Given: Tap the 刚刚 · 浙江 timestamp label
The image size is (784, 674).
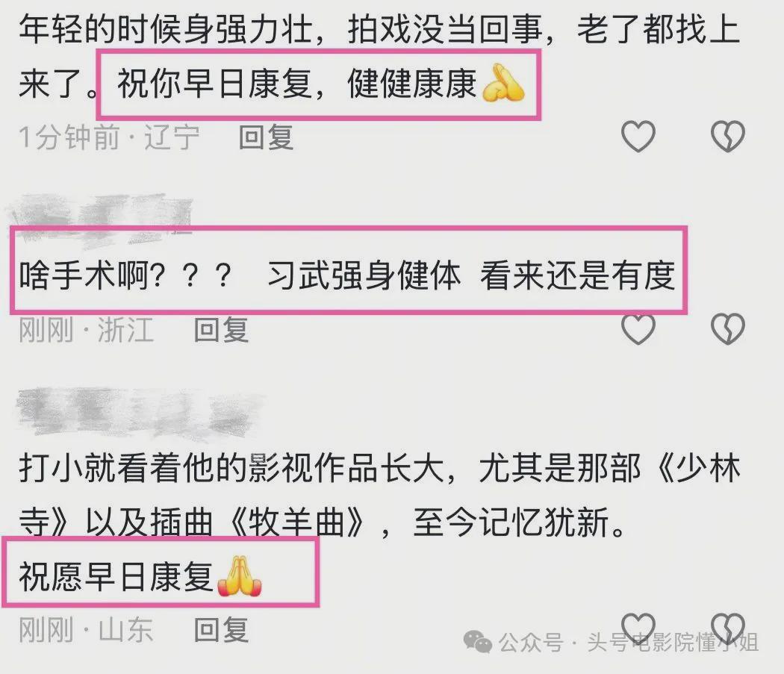Looking at the screenshot, I should pyautogui.click(x=86, y=330).
